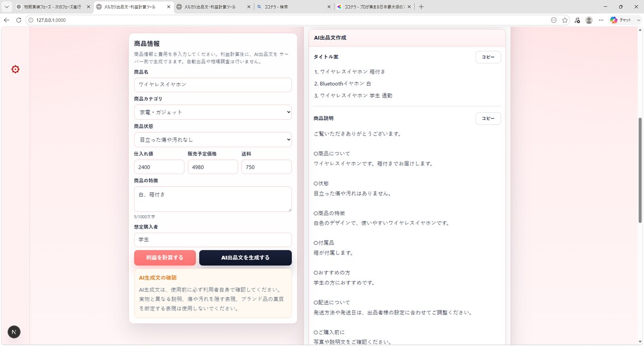Viewport: 644px width, 346px height.
Task: Click the ご覧いただきありがとうございます line
Action: [x=357, y=133]
